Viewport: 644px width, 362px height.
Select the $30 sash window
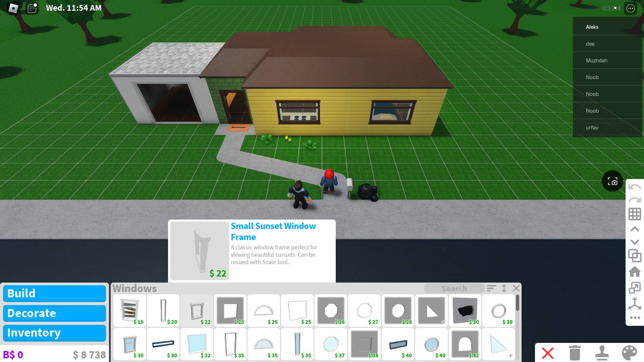[x=129, y=344]
